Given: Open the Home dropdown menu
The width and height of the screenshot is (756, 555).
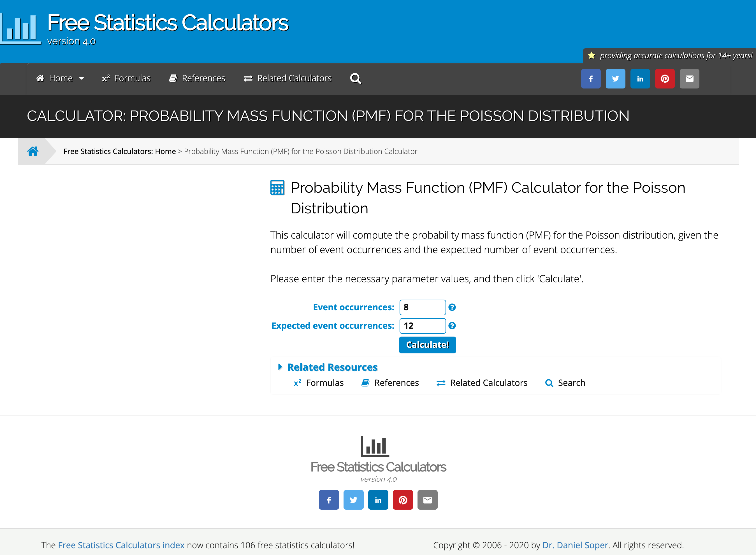Looking at the screenshot, I should tap(60, 78).
